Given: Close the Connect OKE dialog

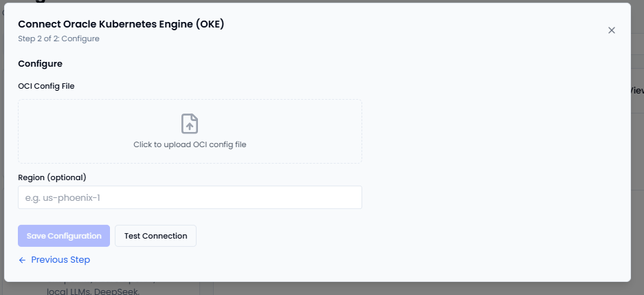Looking at the screenshot, I should [x=611, y=30].
